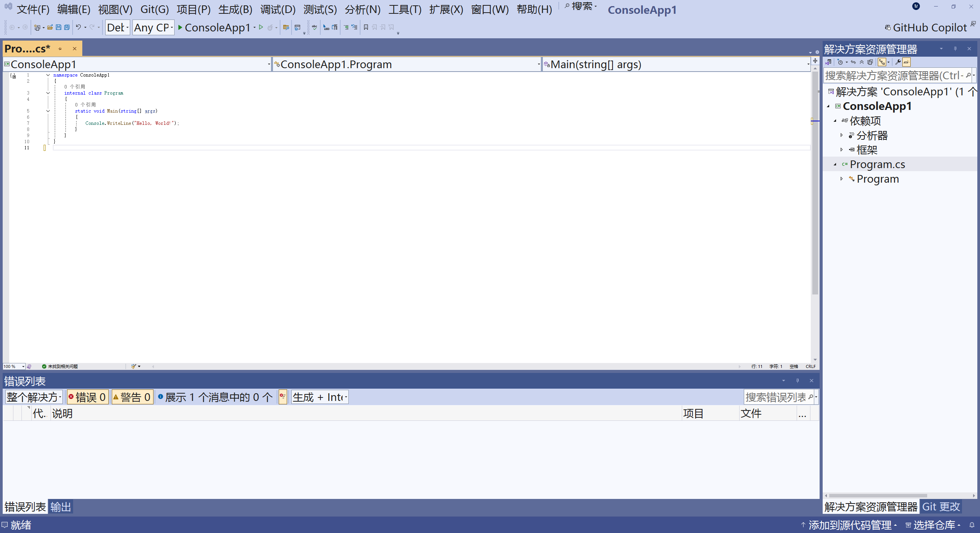Click the editor vertical scrollbar track

pos(815,325)
